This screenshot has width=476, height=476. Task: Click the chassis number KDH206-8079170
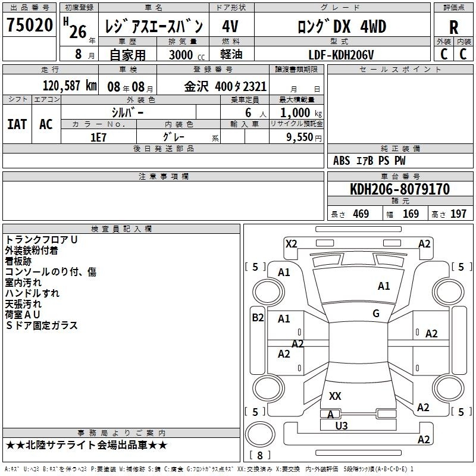coord(400,189)
